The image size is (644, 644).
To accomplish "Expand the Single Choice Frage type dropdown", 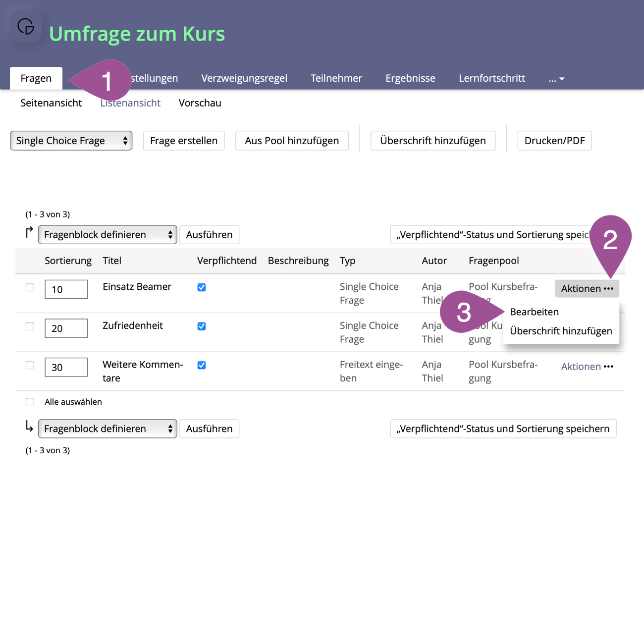I will pyautogui.click(x=71, y=141).
